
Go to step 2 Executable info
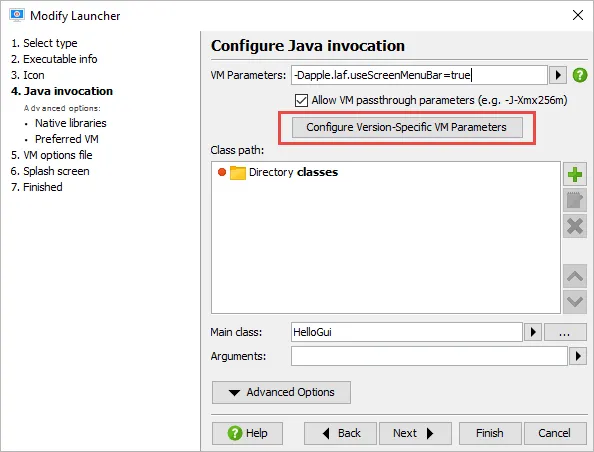pyautogui.click(x=54, y=59)
